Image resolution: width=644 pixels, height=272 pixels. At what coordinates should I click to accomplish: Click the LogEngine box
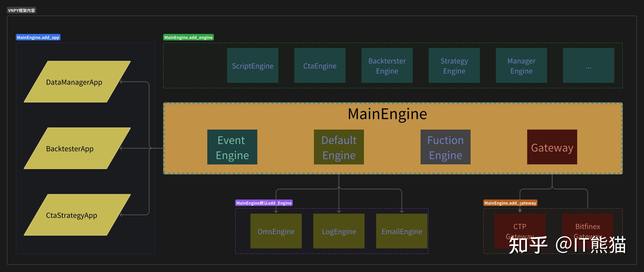click(x=339, y=231)
